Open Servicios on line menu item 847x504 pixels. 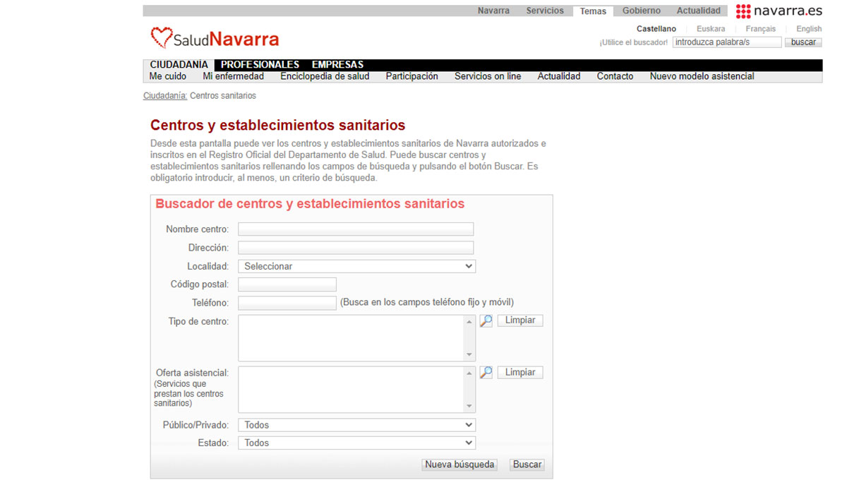[488, 76]
